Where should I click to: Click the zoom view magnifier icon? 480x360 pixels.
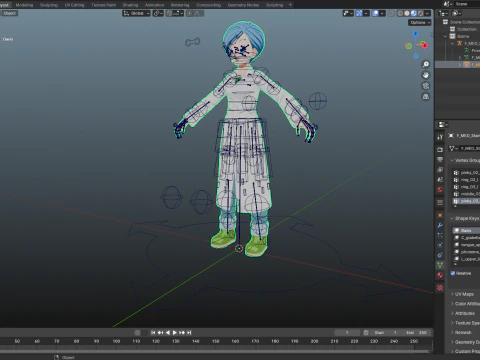coord(426,64)
